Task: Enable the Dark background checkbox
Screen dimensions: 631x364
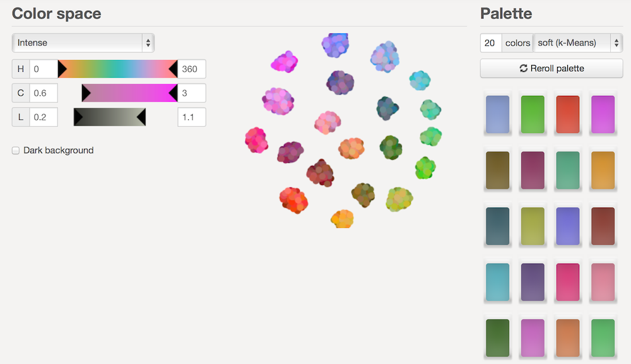Action: coord(15,150)
